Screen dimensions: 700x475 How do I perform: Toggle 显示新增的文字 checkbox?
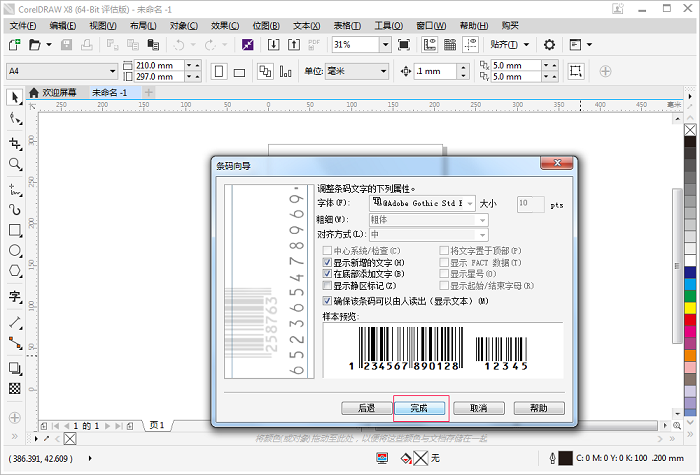pos(327,262)
